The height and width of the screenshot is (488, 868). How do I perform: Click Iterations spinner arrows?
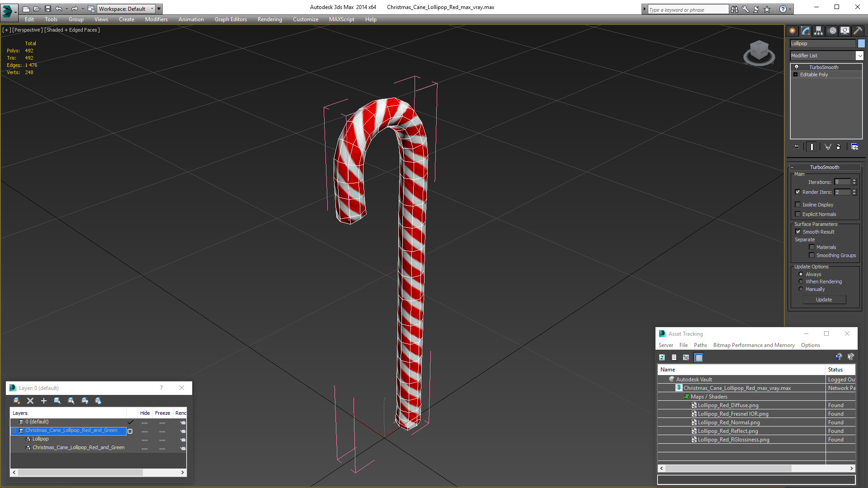(x=854, y=182)
